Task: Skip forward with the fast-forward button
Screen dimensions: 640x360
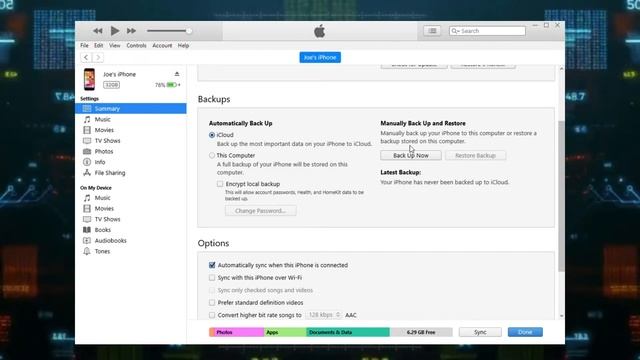Action: 131,31
